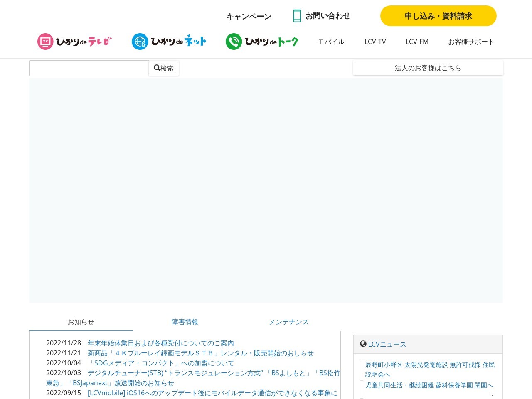Click the magnifier icon in the search button

click(x=157, y=68)
